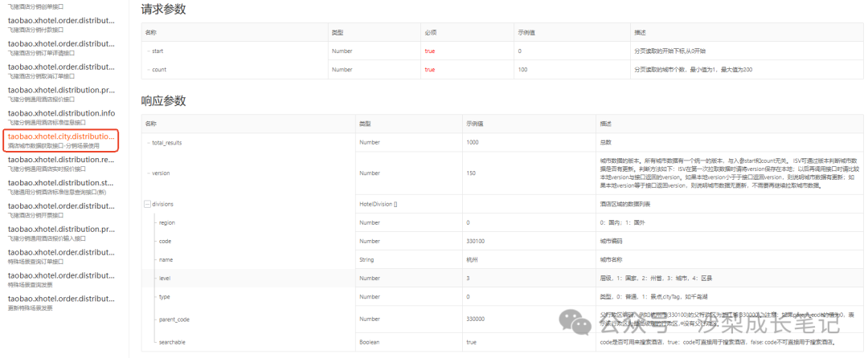Click the 响应参数 section heading
868x358 pixels.
coord(163,101)
